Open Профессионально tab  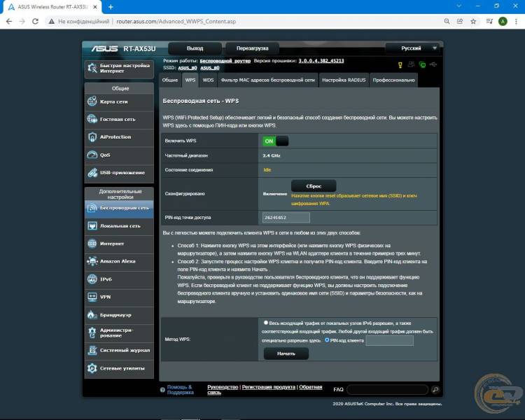pyautogui.click(x=393, y=80)
